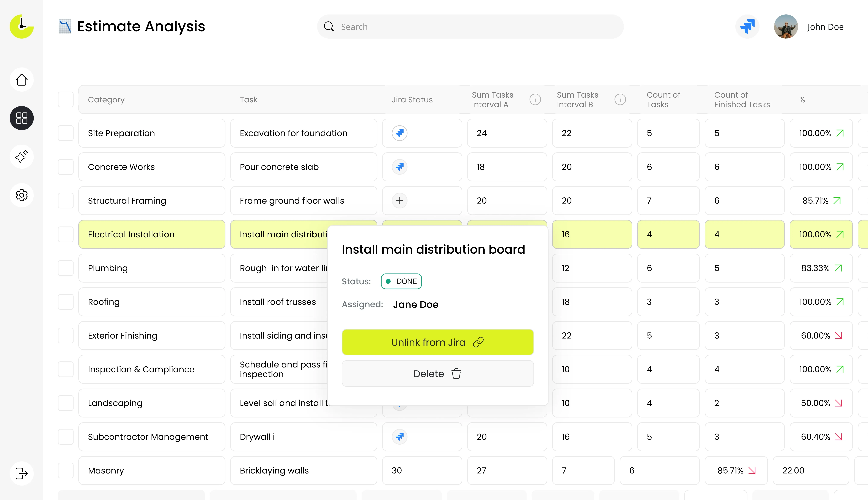Click the Jira icon beside user avatar
Viewport: 868px width, 500px height.
(747, 27)
